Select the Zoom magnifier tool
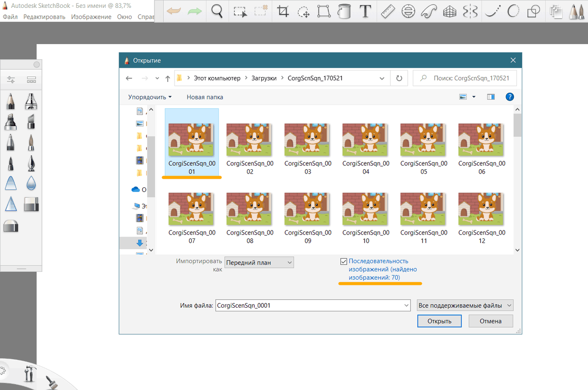The width and height of the screenshot is (588, 390). [218, 11]
